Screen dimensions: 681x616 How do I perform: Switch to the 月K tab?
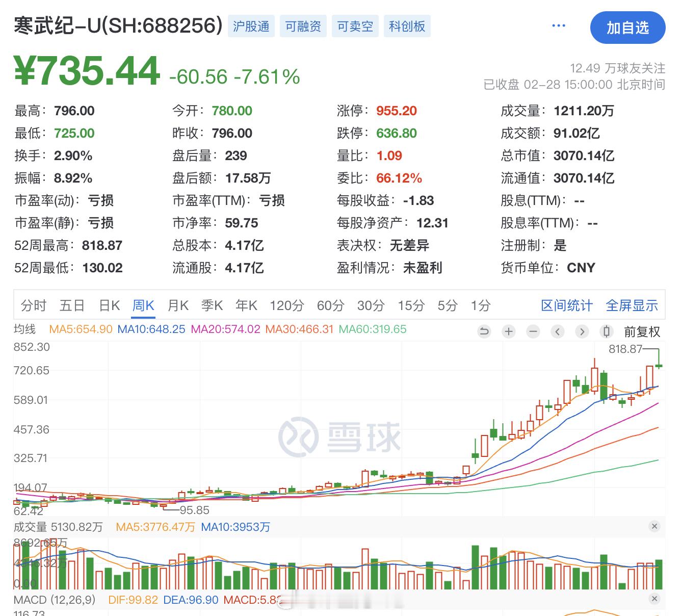point(178,305)
